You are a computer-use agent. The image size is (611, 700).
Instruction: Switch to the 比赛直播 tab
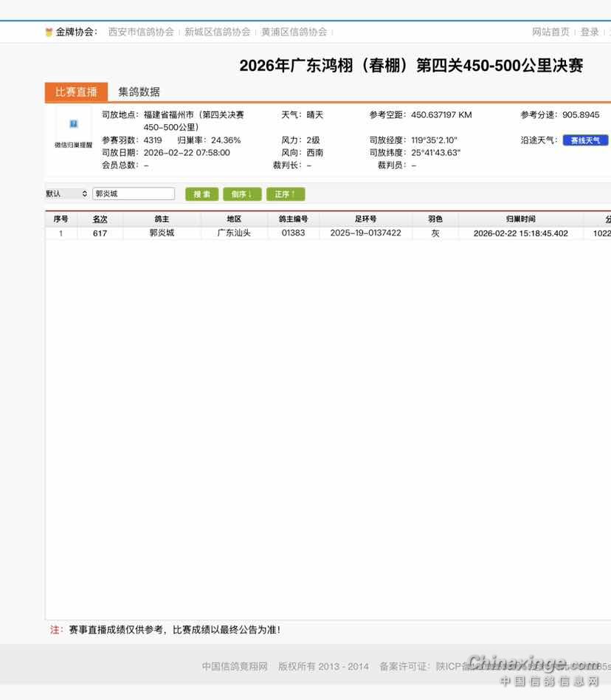[x=76, y=92]
